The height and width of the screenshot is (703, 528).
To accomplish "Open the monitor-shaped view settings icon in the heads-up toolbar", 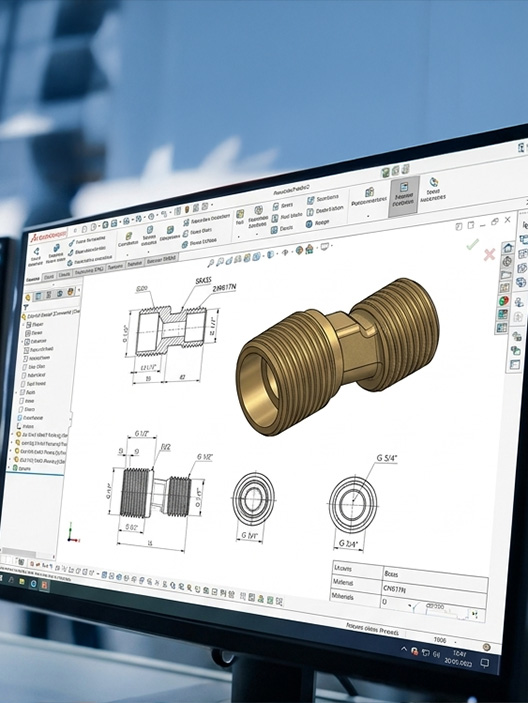I will (325, 247).
